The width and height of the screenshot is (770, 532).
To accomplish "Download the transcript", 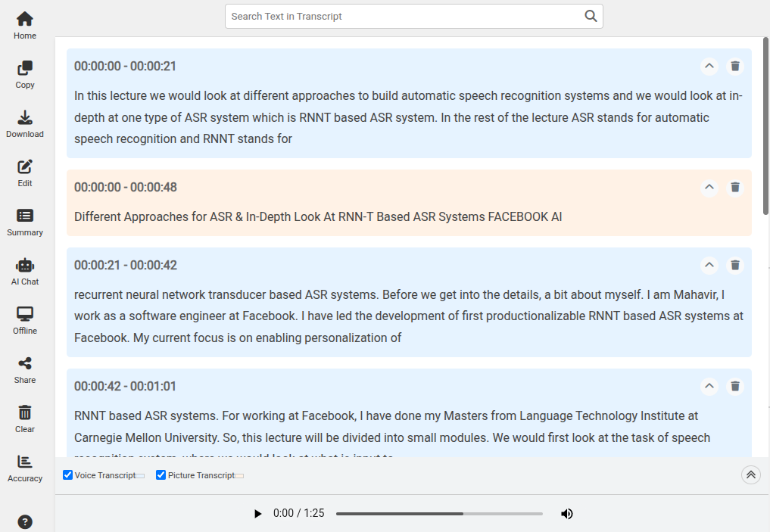I will (x=24, y=123).
